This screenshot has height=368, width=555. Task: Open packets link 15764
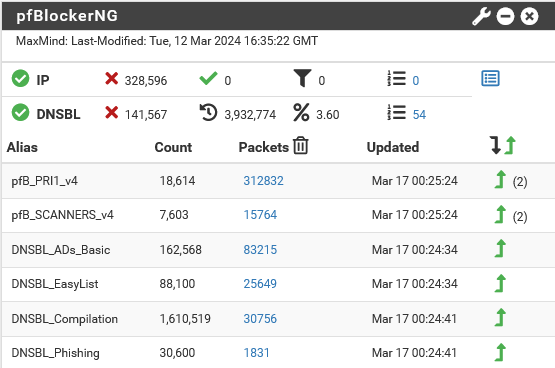(260, 215)
